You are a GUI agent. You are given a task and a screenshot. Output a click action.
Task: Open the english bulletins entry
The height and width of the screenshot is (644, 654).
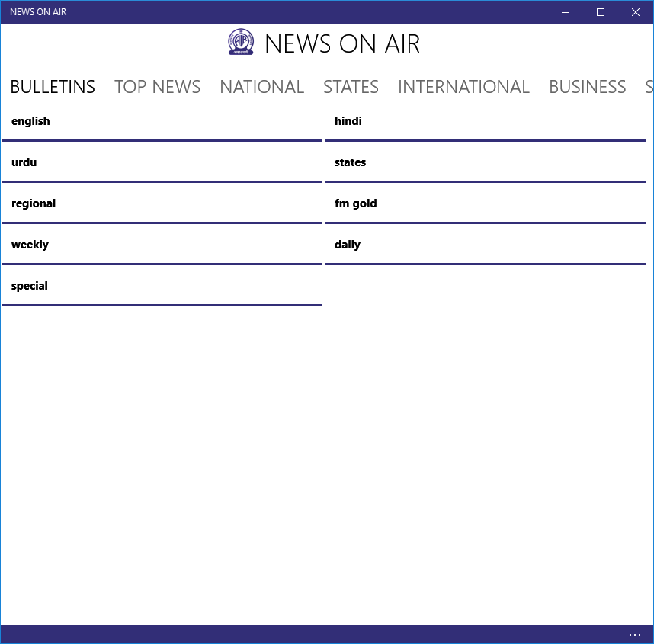click(162, 121)
